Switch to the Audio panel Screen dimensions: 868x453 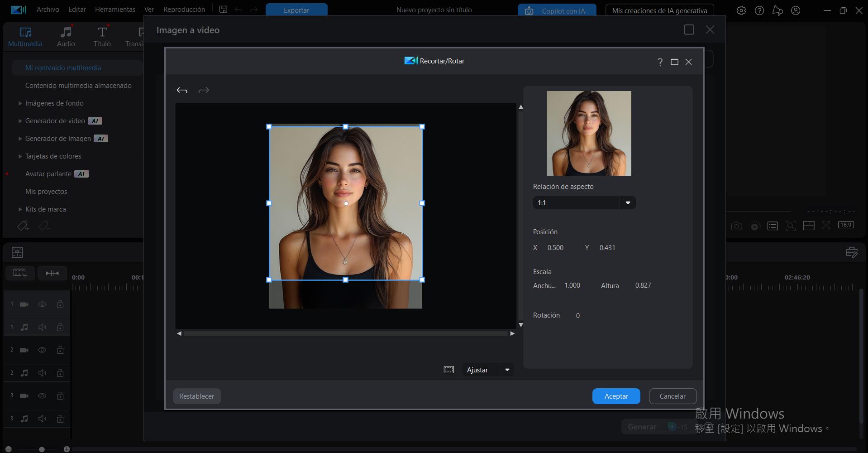pyautogui.click(x=66, y=36)
